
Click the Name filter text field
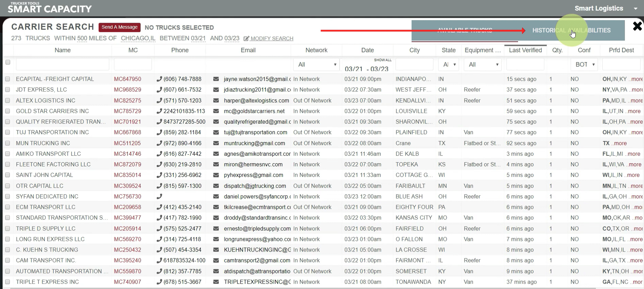[62, 64]
